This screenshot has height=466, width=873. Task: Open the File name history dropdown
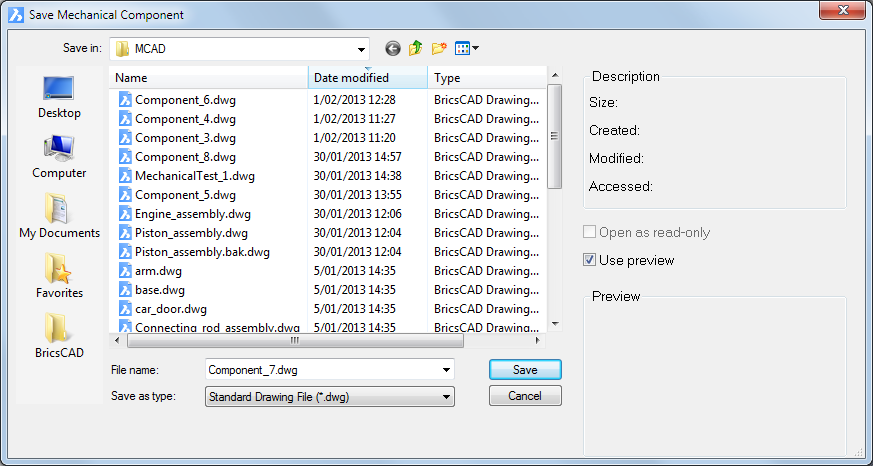445,370
